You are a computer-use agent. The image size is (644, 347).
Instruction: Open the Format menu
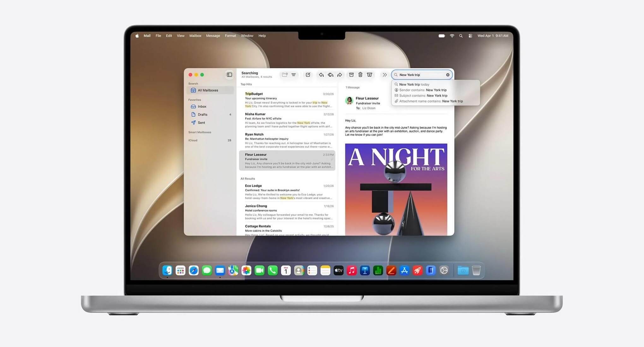[x=230, y=36]
